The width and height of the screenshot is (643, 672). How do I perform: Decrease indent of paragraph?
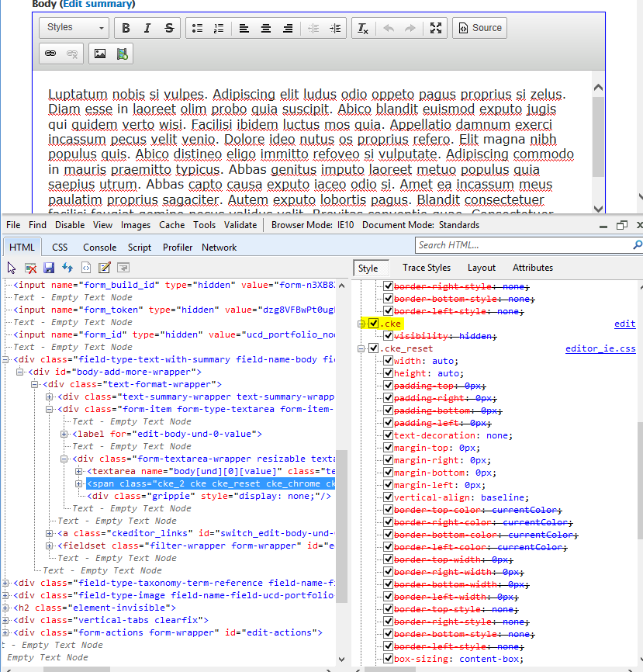point(313,28)
